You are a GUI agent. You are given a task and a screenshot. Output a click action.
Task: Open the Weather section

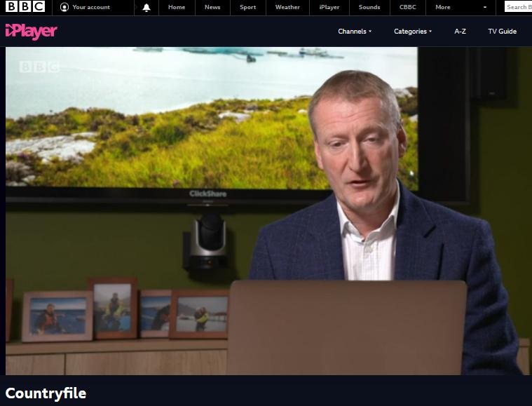(287, 7)
